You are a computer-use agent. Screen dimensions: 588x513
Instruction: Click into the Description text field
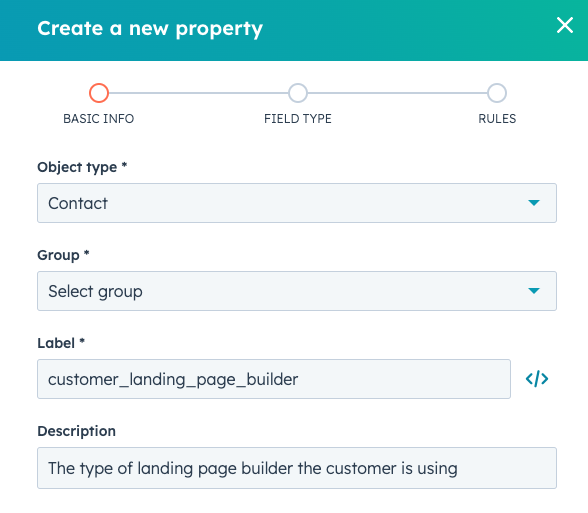pos(297,468)
